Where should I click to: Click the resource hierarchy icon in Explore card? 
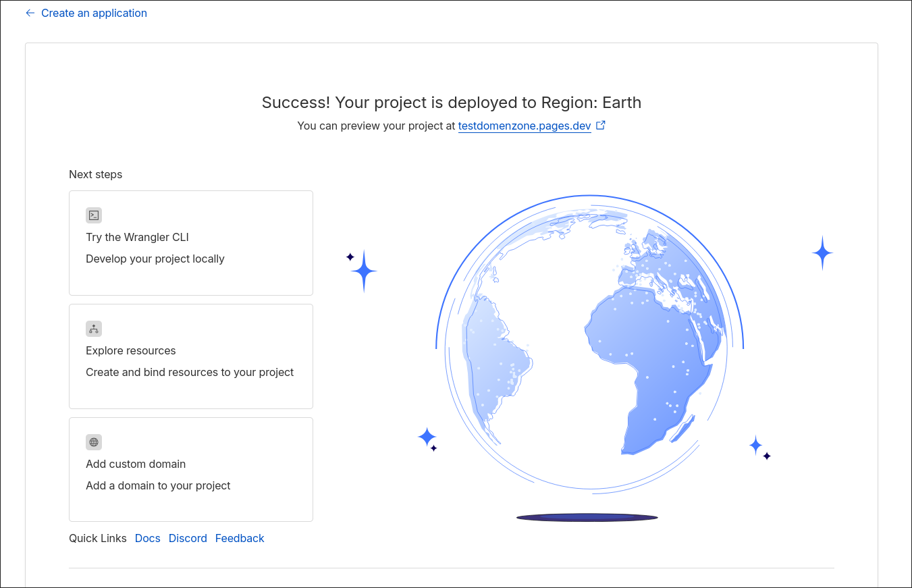(x=94, y=329)
